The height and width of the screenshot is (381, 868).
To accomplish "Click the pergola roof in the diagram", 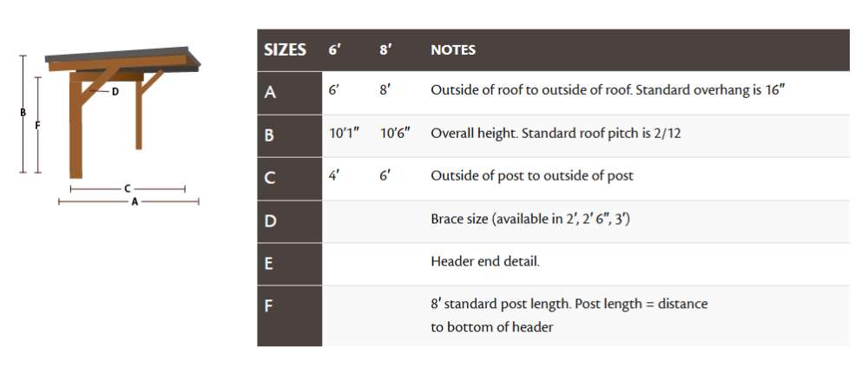I will (x=122, y=58).
